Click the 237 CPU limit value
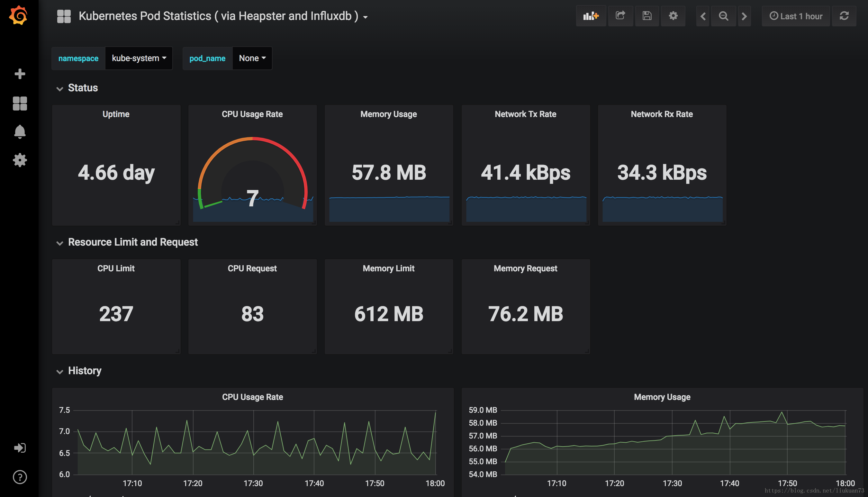This screenshot has height=497, width=868. [x=116, y=314]
